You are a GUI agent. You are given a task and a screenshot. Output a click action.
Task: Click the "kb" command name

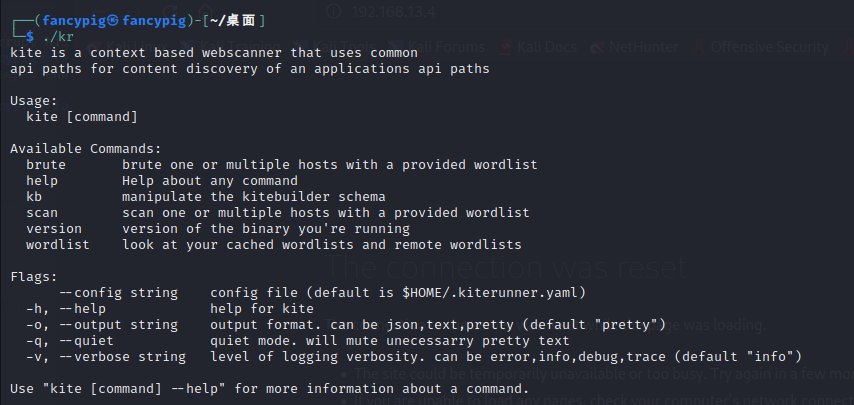(34, 196)
